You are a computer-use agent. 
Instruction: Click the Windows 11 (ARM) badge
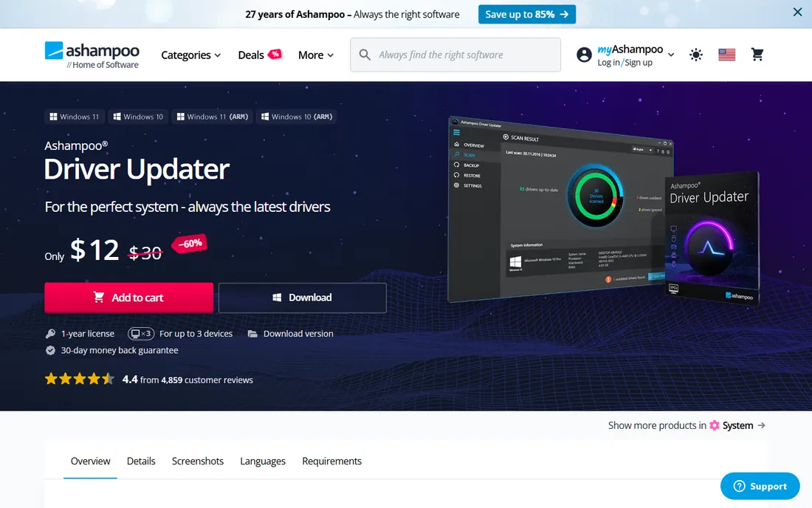point(213,117)
